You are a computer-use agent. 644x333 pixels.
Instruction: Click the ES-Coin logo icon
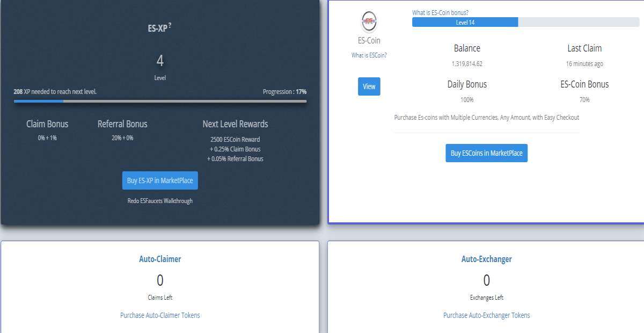369,22
